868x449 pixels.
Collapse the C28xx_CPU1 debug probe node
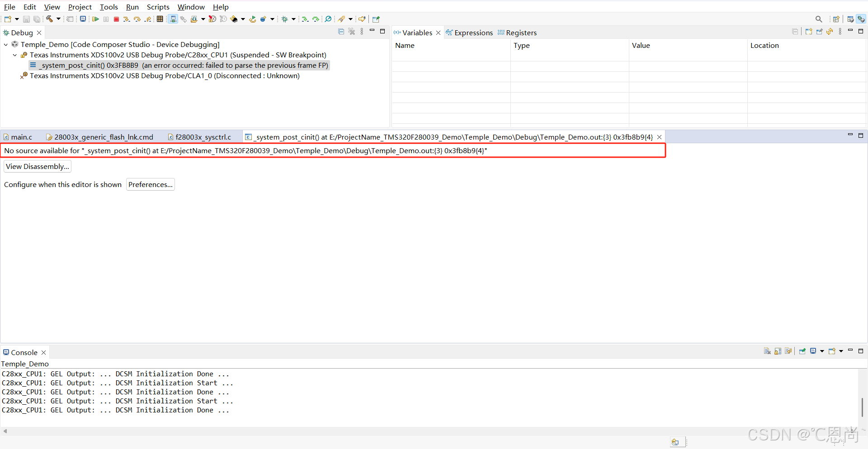15,55
